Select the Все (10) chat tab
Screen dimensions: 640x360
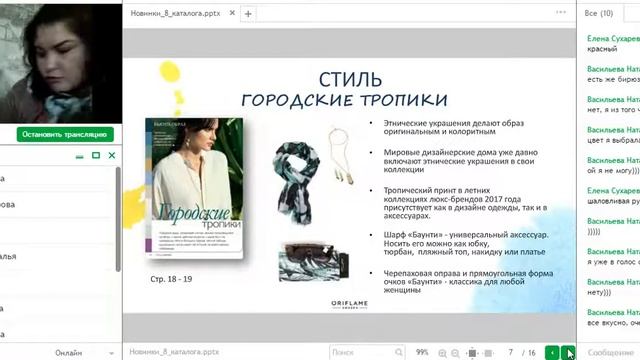pos(598,13)
